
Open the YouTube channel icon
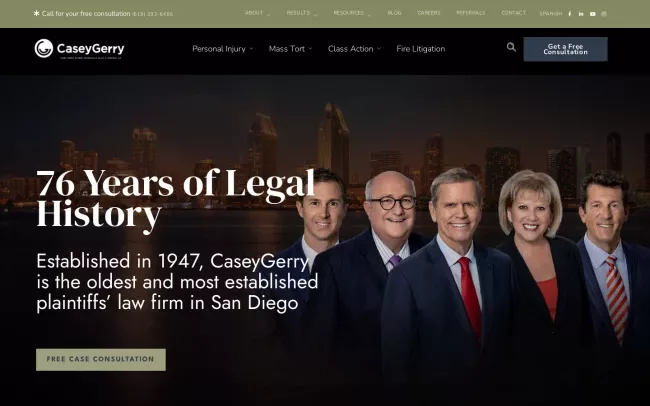pyautogui.click(x=592, y=14)
